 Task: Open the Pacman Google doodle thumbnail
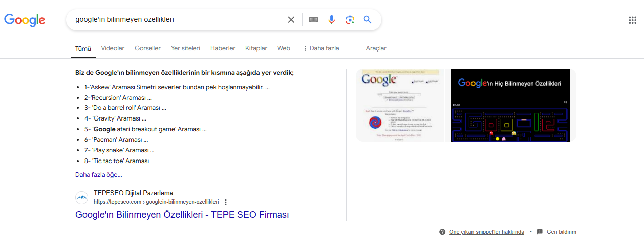tap(513, 105)
